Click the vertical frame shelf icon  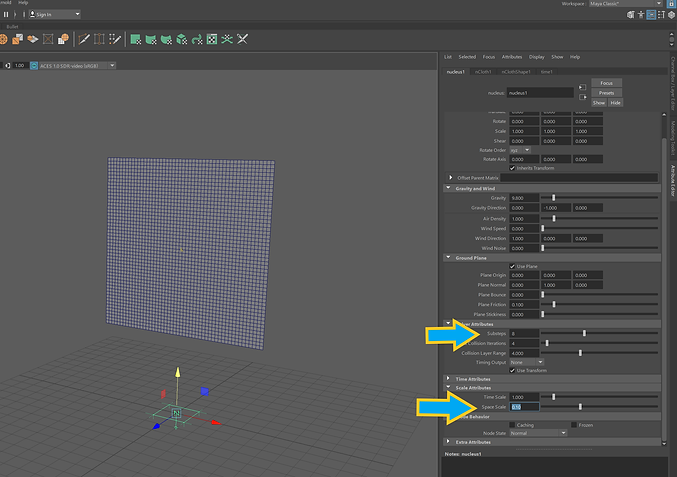(99, 39)
